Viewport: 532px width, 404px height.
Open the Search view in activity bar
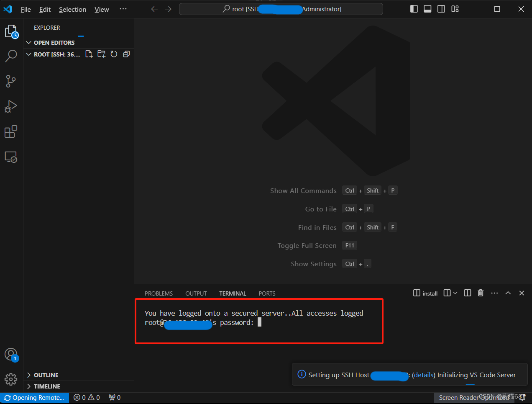pos(11,56)
